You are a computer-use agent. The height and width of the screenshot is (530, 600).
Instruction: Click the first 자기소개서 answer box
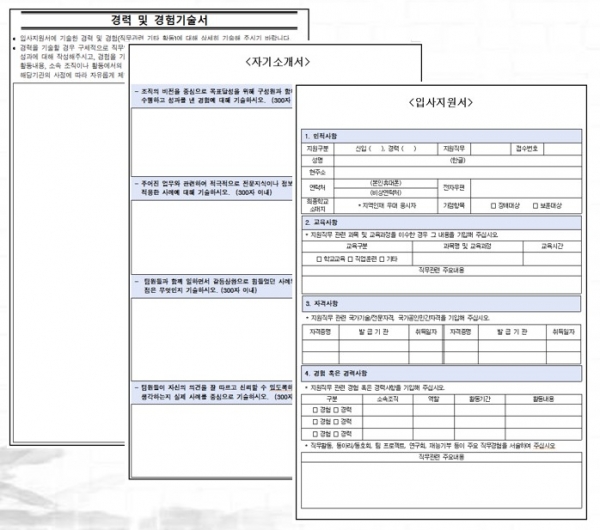coord(212,142)
